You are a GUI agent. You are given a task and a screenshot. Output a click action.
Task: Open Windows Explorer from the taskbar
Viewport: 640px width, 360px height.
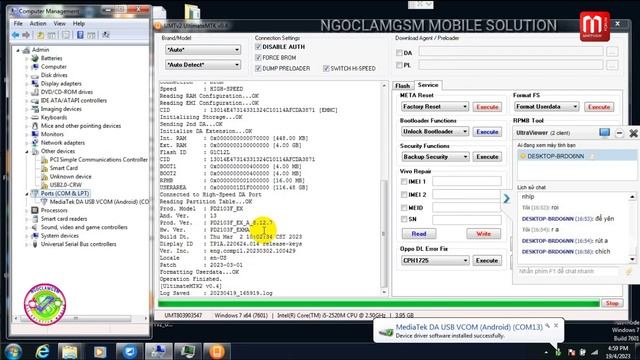[70, 351]
